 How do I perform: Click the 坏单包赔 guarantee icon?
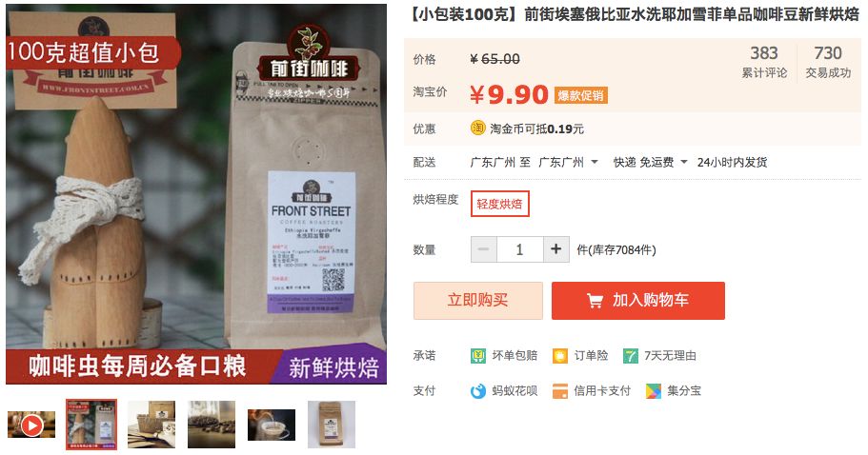(x=477, y=355)
